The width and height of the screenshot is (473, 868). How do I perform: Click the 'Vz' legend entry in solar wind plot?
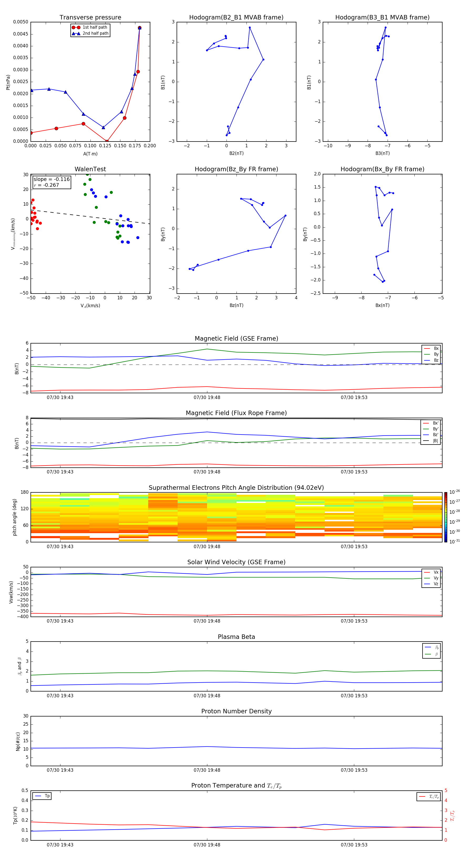tap(431, 584)
